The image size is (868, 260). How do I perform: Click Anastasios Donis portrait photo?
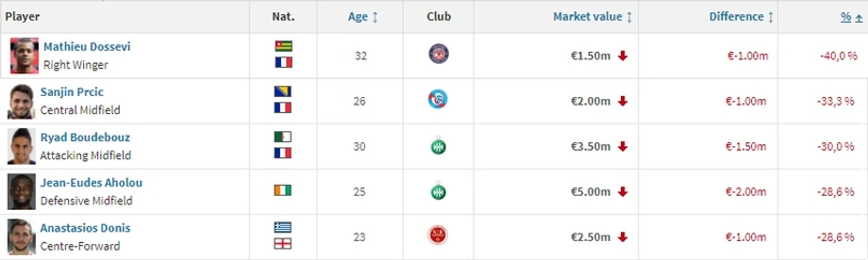click(21, 237)
